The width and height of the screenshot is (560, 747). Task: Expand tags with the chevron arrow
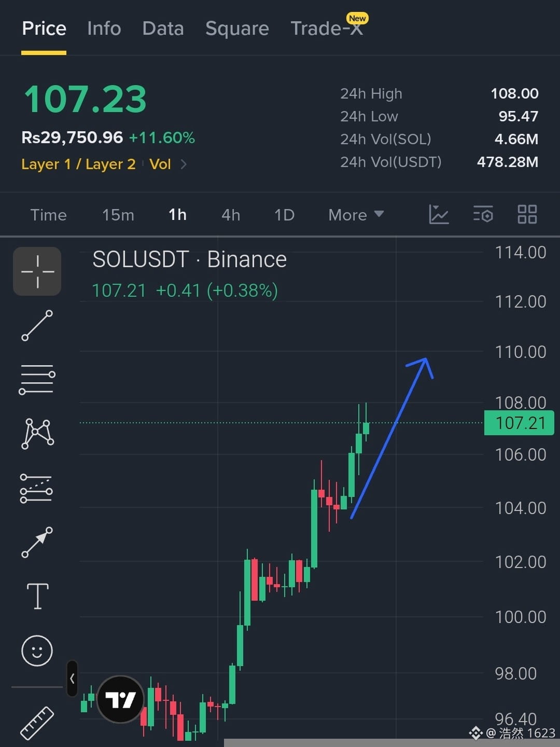pos(183,164)
